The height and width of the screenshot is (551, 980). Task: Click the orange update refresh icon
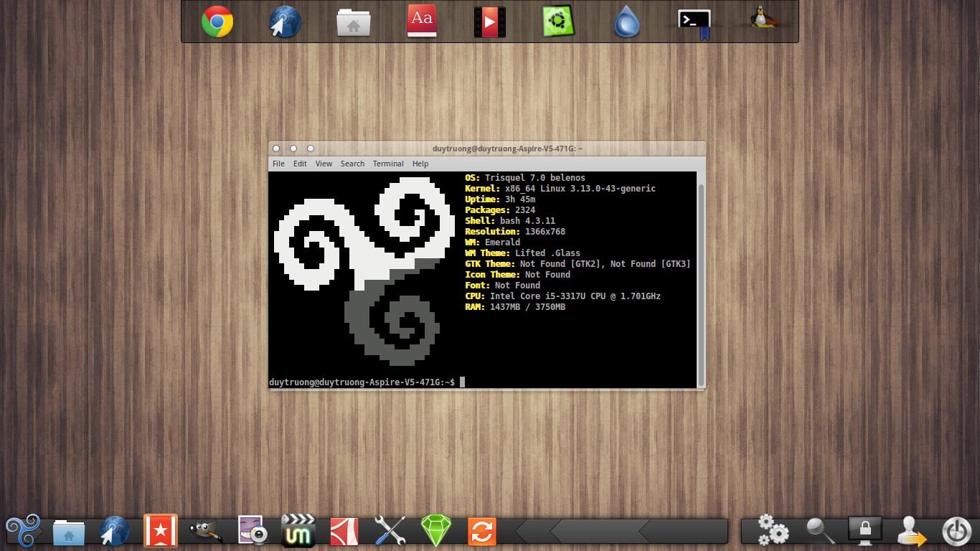point(482,532)
